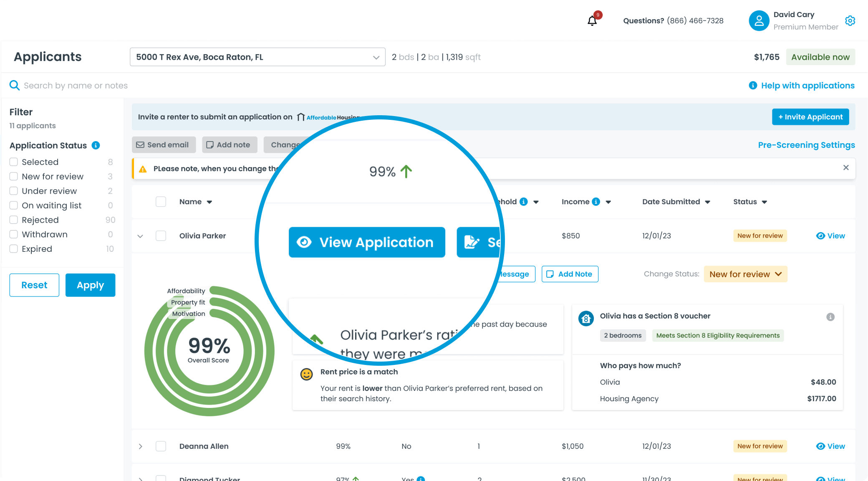Enable the Rejected status filter
This screenshot has width=868, height=481.
click(x=14, y=220)
